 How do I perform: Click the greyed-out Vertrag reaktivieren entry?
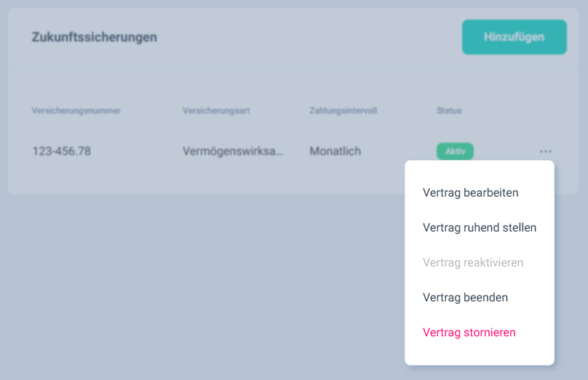pyautogui.click(x=472, y=263)
